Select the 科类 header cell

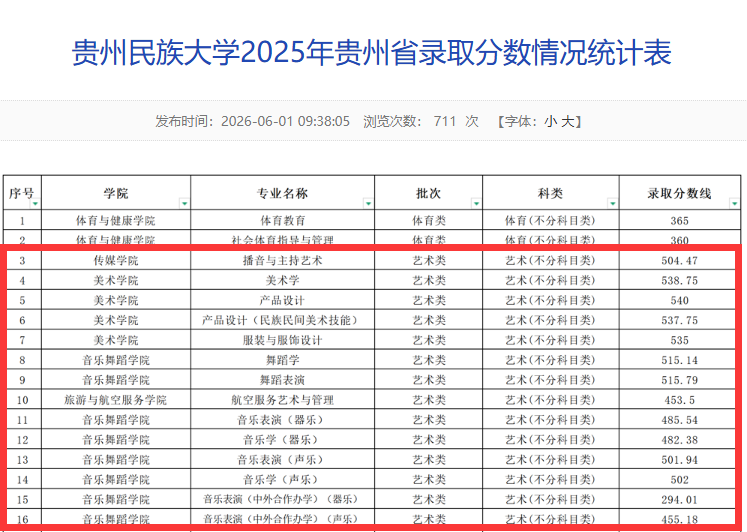[x=551, y=193]
